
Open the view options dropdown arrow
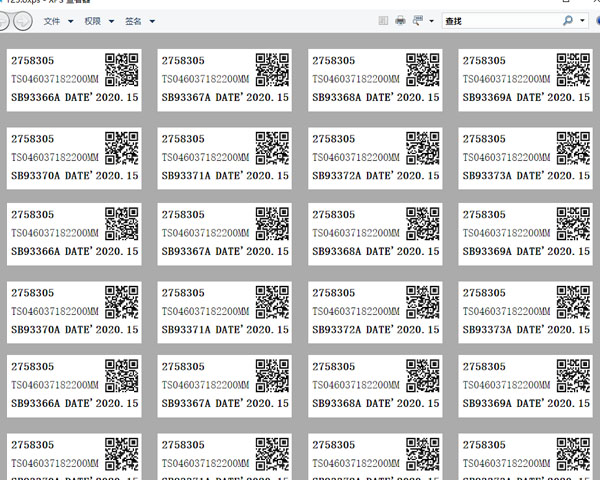(432, 21)
